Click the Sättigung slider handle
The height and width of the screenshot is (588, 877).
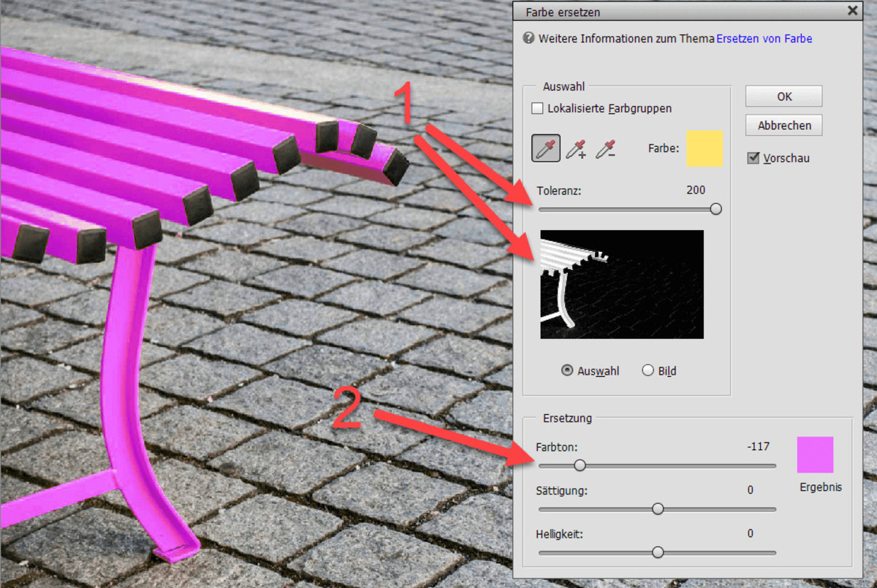pos(656,508)
